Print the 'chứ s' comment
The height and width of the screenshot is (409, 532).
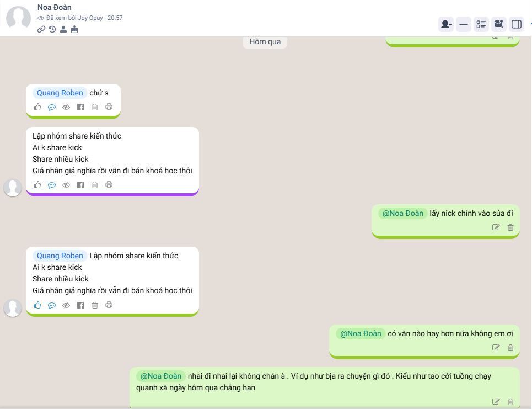tap(109, 107)
